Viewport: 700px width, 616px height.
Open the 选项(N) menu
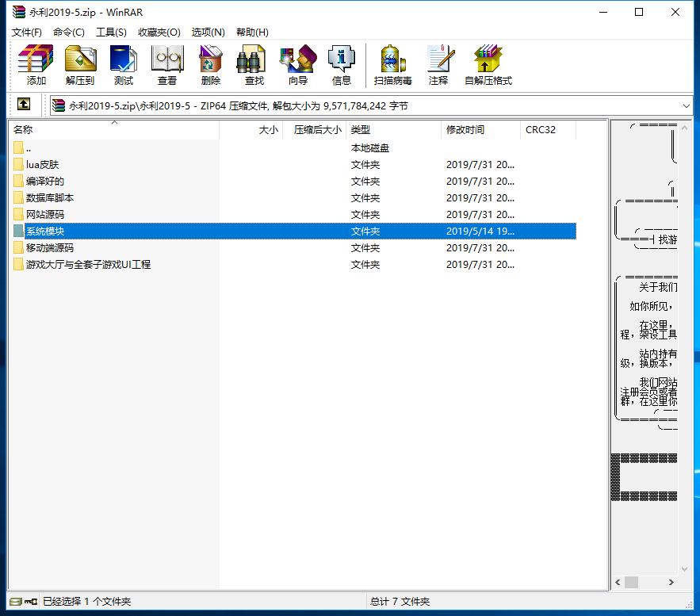pyautogui.click(x=208, y=33)
